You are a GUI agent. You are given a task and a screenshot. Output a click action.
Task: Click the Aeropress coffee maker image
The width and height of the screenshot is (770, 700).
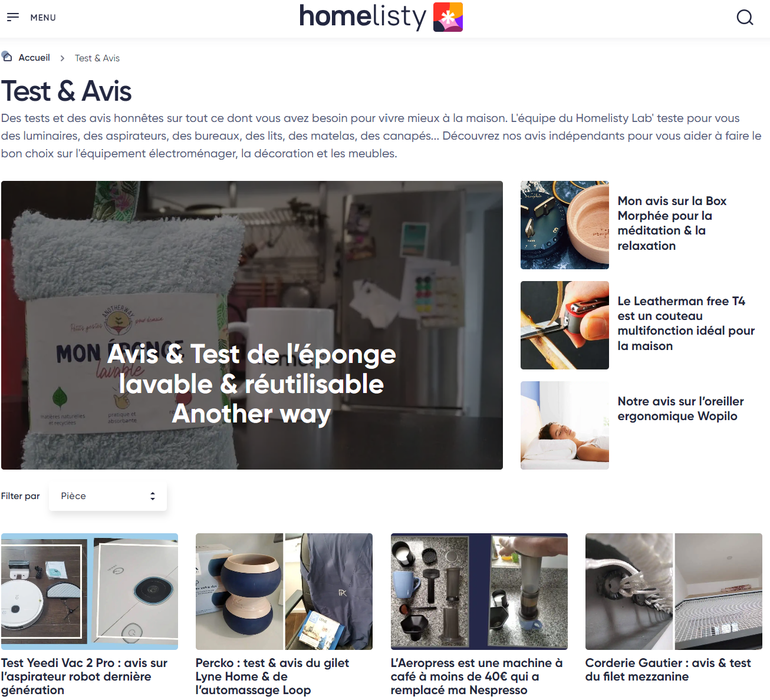pos(479,592)
